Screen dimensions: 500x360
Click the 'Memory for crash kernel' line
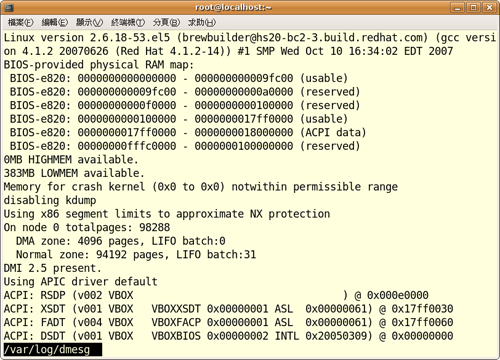[x=201, y=187]
